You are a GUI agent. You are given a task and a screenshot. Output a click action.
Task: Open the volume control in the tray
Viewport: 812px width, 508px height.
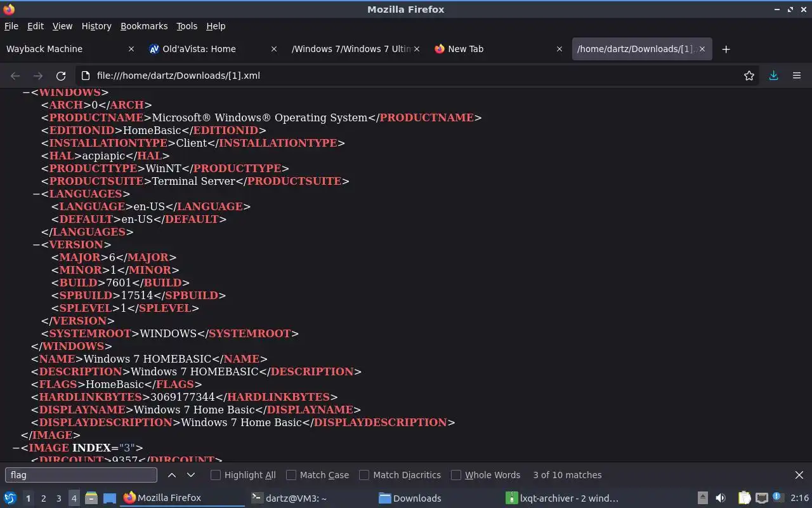[721, 498]
